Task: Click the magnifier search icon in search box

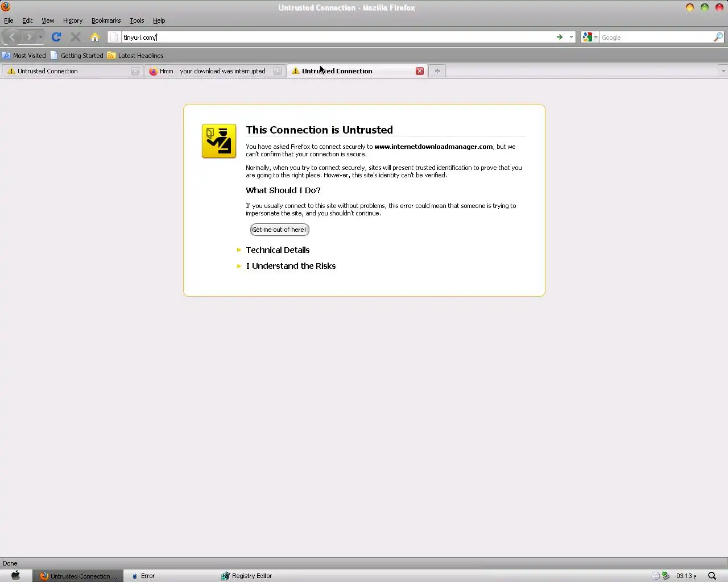Action: point(718,37)
